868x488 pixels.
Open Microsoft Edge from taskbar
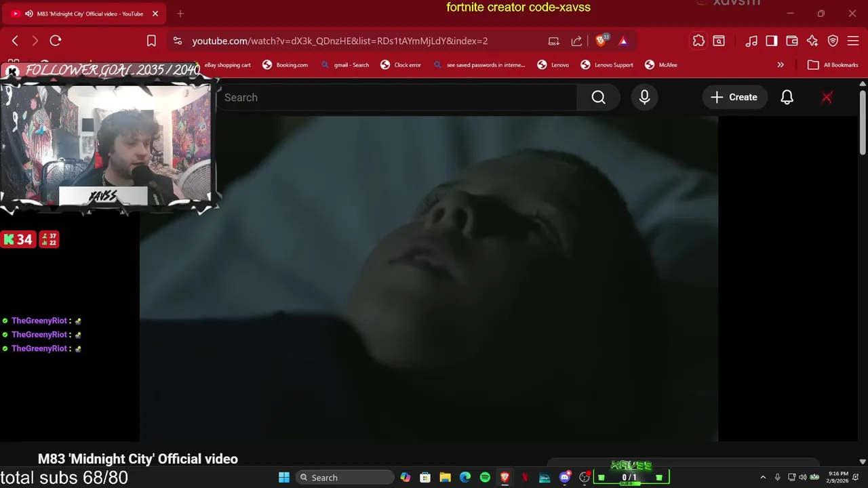pyautogui.click(x=465, y=477)
